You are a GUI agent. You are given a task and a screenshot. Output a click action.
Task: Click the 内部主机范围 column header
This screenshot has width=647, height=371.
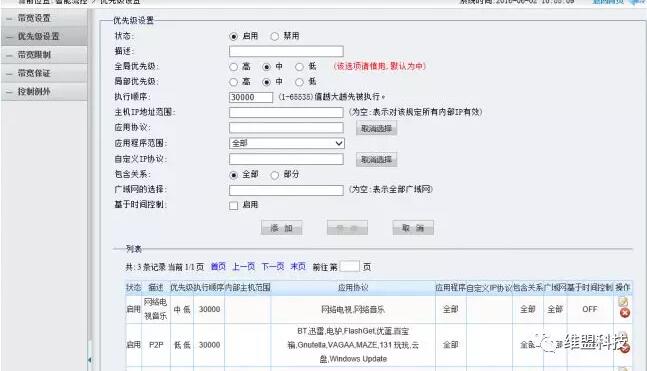coord(248,288)
